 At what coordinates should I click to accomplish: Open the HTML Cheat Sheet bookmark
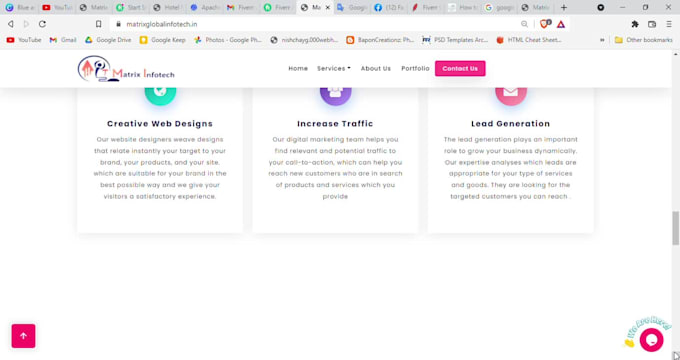coord(529,40)
